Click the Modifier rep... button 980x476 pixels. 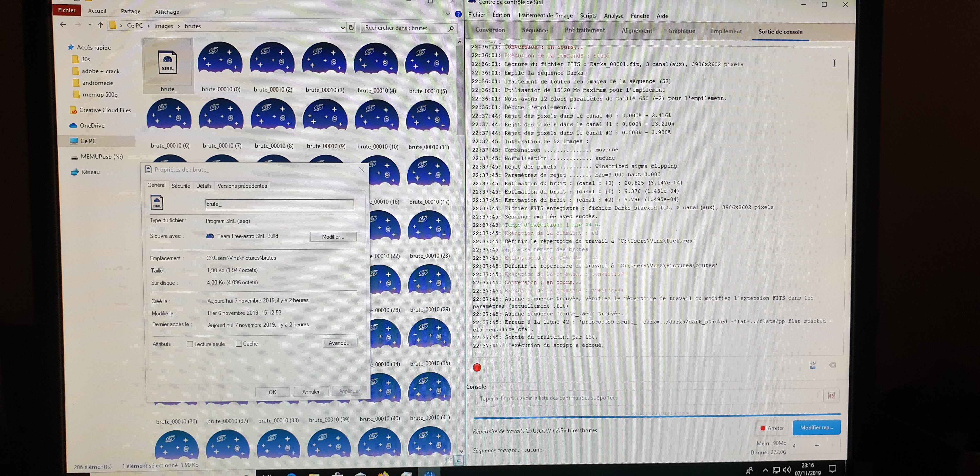(816, 428)
